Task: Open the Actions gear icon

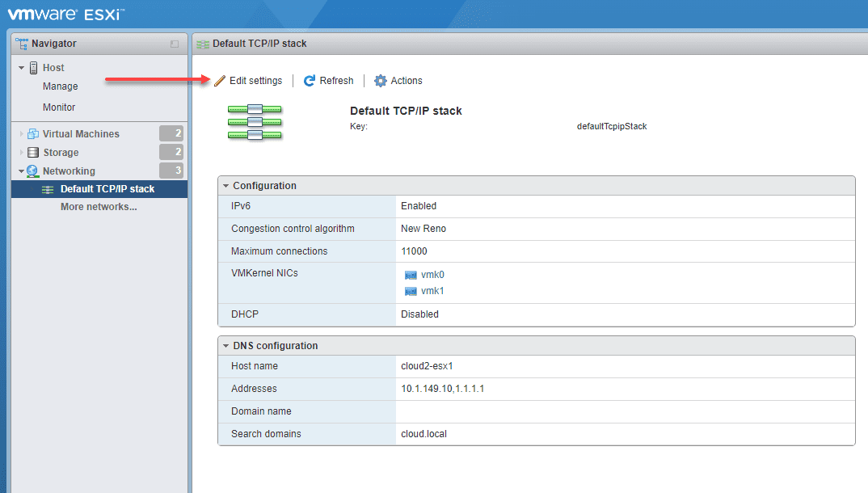Action: tap(379, 80)
